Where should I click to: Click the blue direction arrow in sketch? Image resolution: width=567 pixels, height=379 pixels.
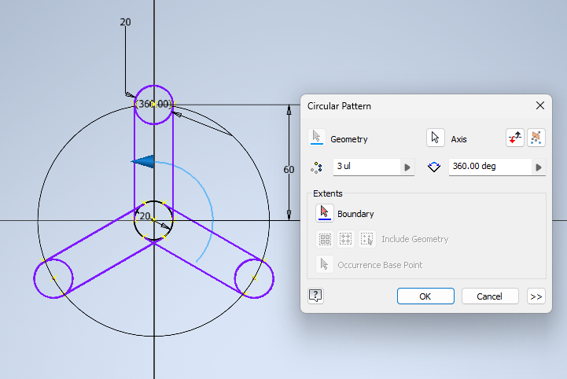(143, 161)
